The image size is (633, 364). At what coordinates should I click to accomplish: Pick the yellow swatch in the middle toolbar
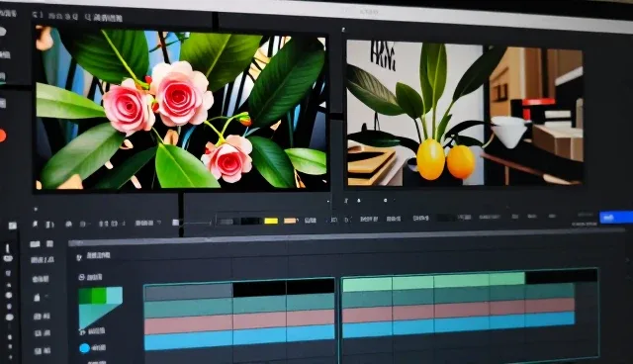[x=271, y=221]
